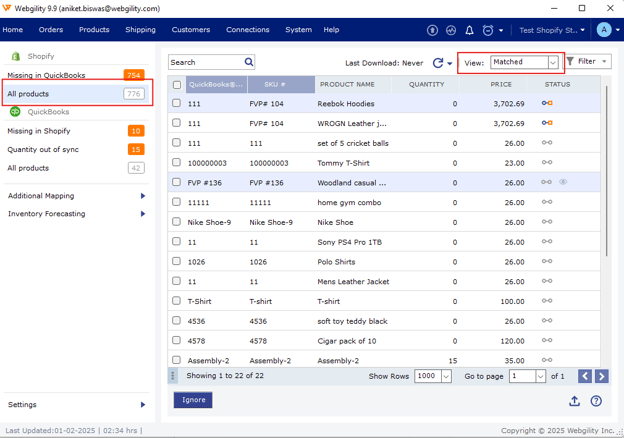Click the export icon at bottom right

tap(574, 401)
